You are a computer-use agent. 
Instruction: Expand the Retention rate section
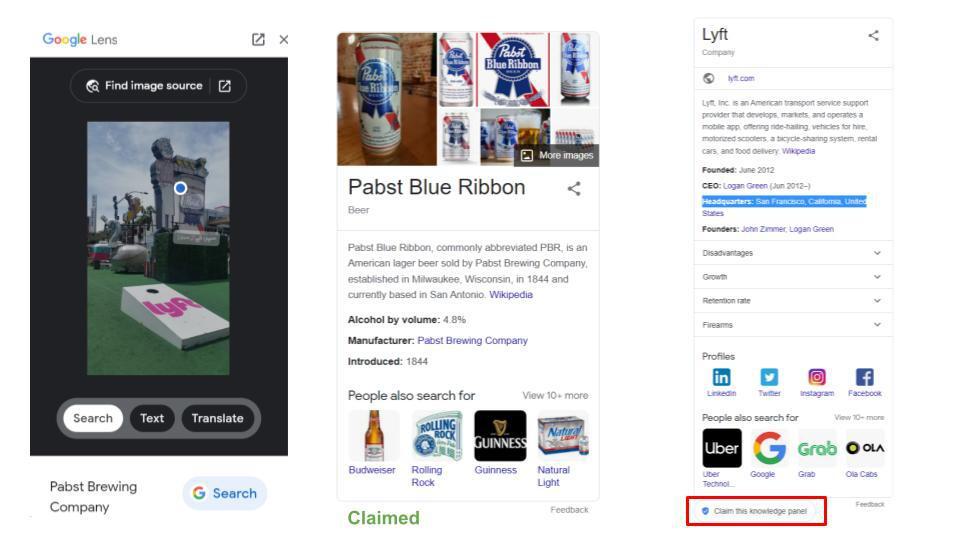point(877,301)
